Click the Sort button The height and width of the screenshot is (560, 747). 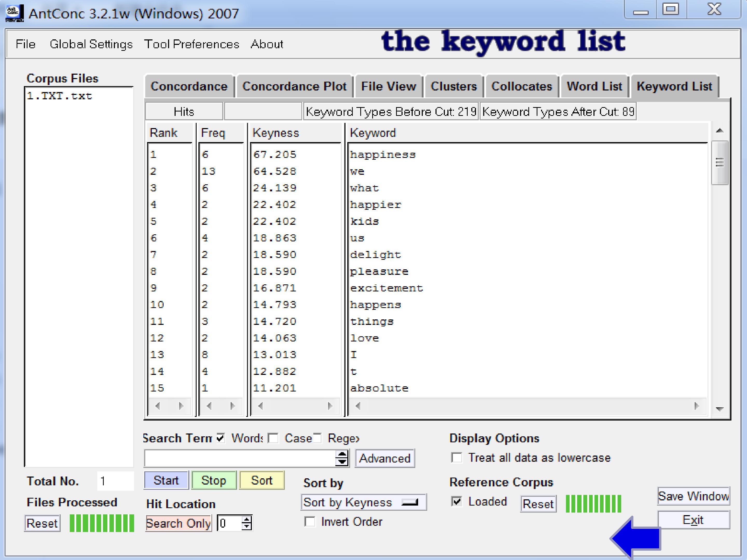(x=262, y=480)
